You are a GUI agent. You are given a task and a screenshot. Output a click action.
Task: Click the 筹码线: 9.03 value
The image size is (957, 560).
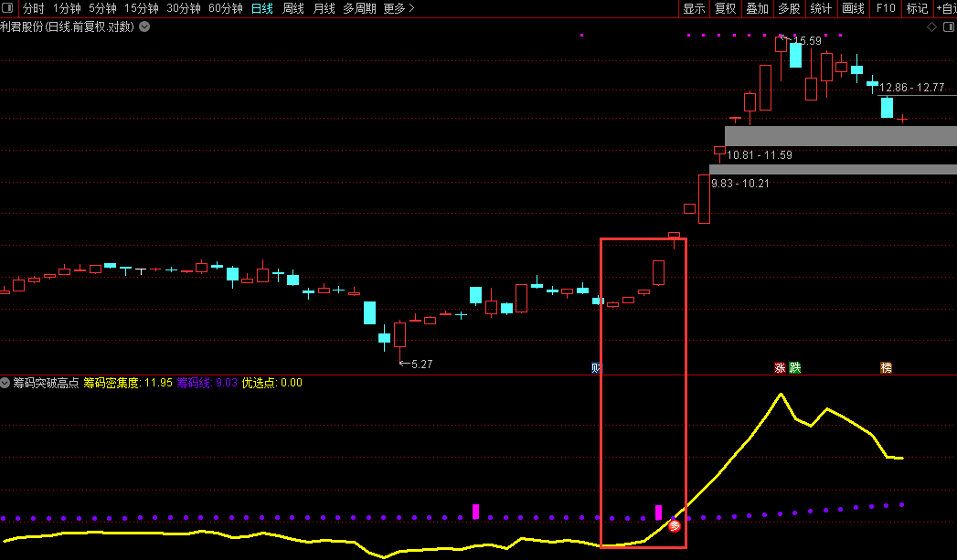207,383
